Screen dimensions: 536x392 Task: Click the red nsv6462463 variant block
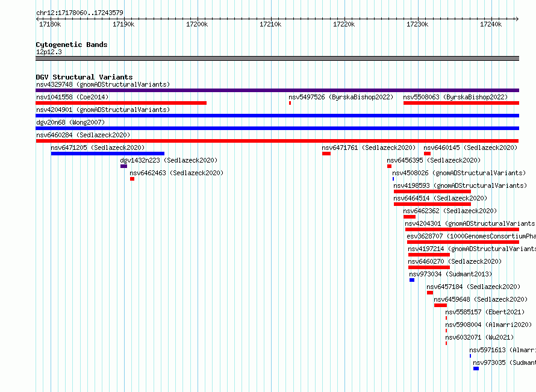[x=132, y=179]
